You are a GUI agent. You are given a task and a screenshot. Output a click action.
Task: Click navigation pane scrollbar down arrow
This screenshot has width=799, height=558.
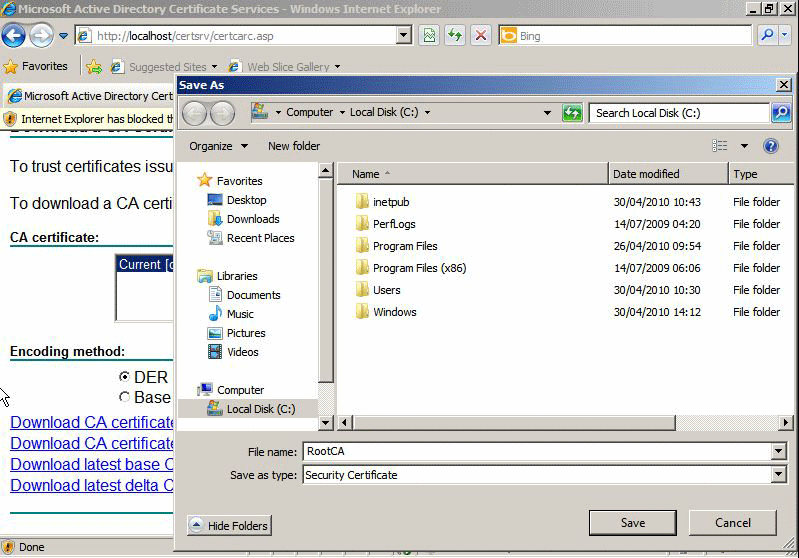pos(326,422)
